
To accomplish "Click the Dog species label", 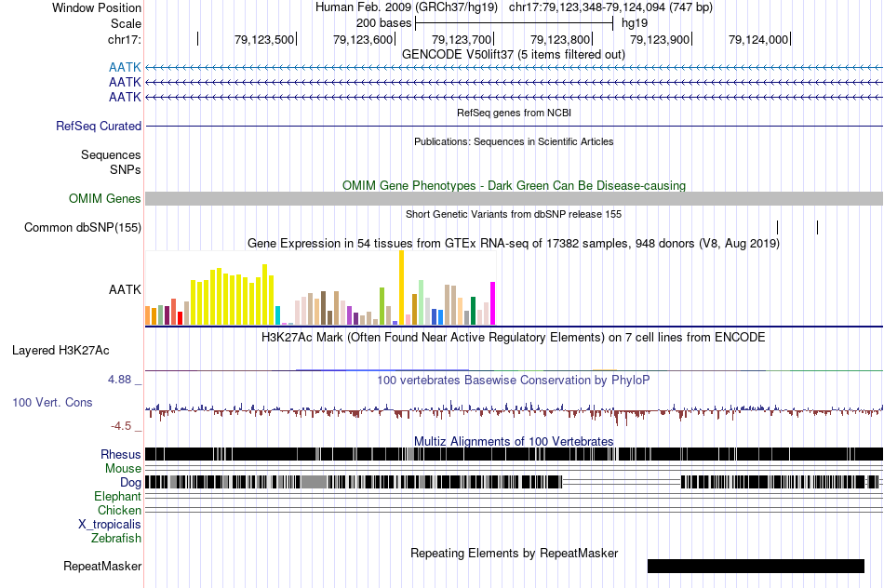I will click(130, 483).
